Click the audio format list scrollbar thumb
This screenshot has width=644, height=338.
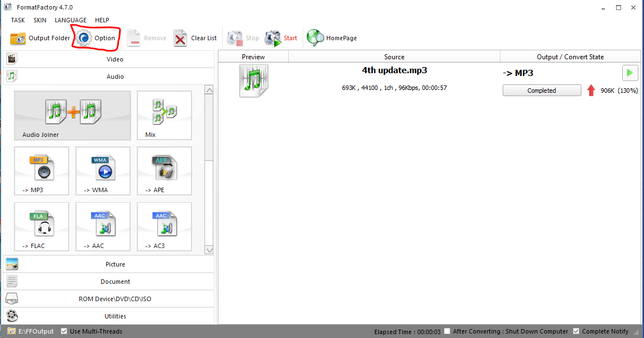pyautogui.click(x=209, y=127)
